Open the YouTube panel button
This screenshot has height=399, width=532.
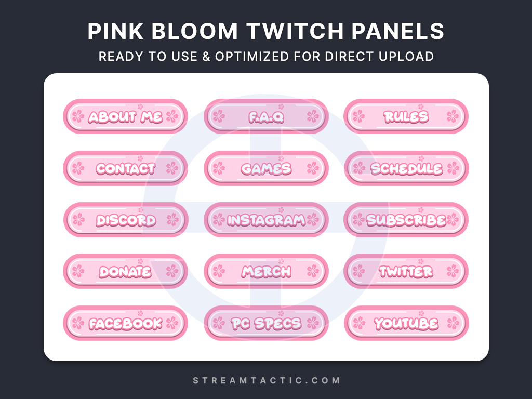click(x=406, y=323)
